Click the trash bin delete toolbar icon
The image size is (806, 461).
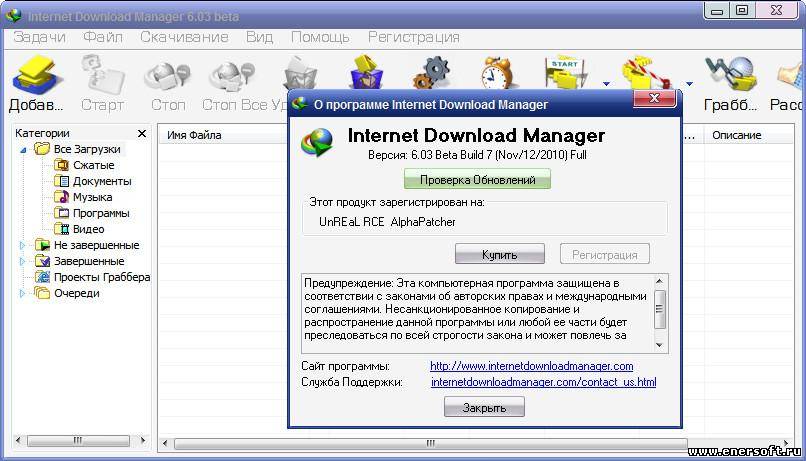click(x=301, y=73)
